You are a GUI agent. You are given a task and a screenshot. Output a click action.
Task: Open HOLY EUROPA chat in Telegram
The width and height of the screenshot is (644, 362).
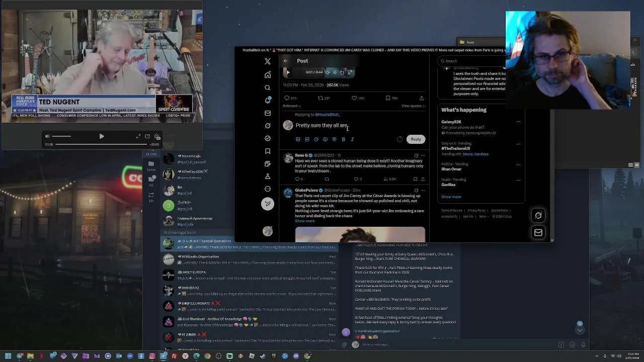[249, 275]
